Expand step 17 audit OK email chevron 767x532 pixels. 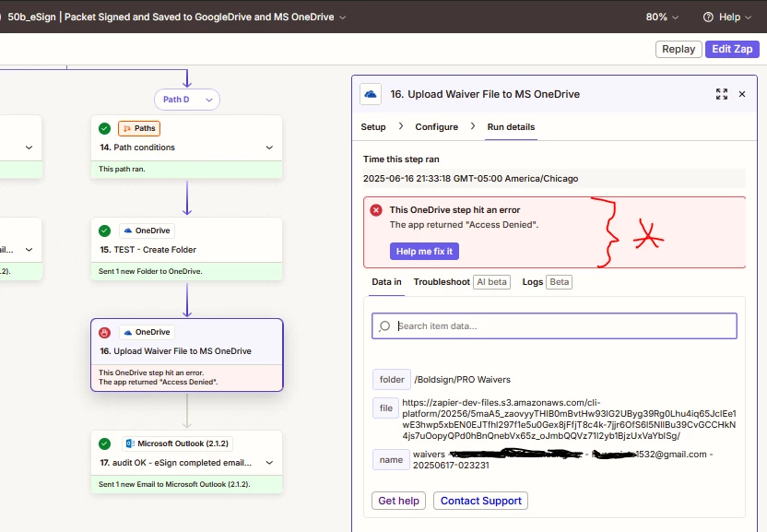[x=269, y=463]
